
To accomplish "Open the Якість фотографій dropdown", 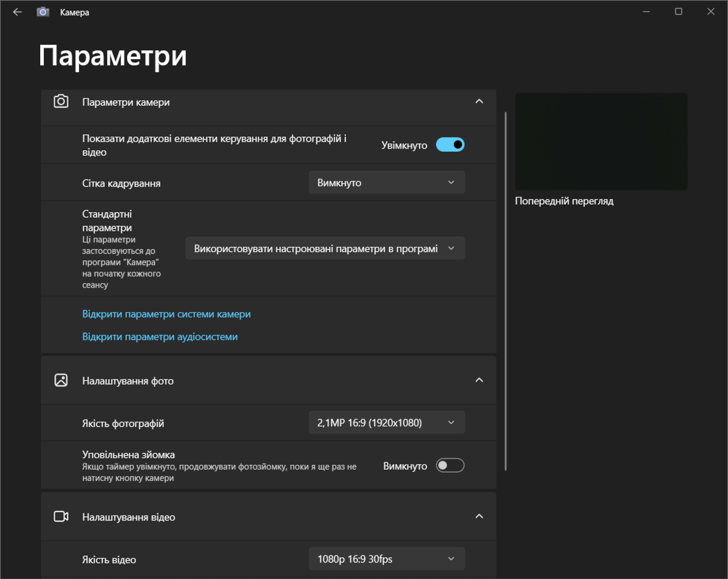I will pyautogui.click(x=387, y=423).
